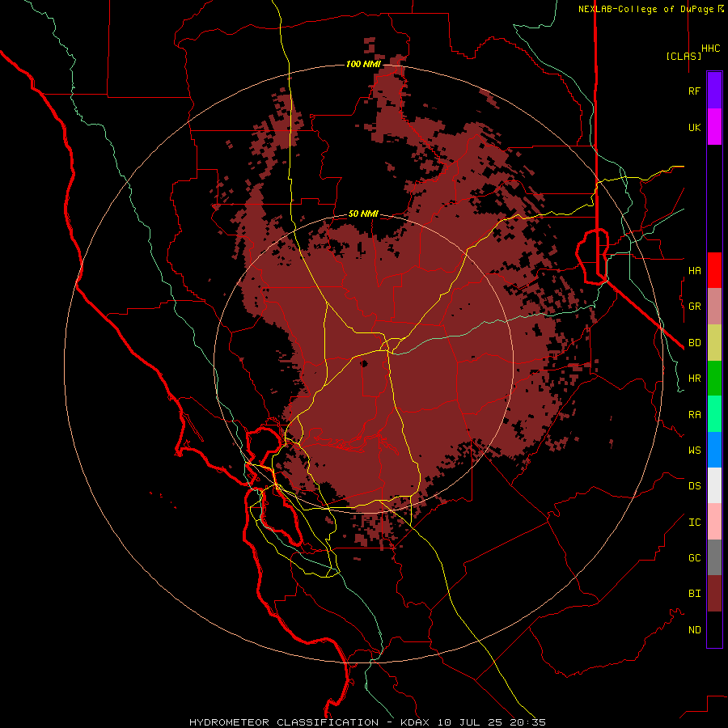Click the '50 NMI' range ring label

[x=363, y=214]
